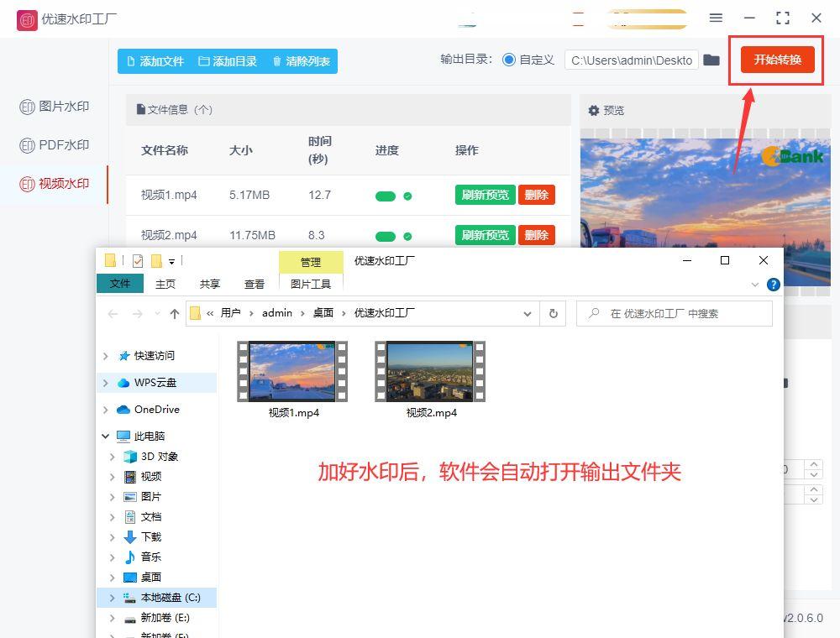Switch to 视频水印 sidebar tab
The height and width of the screenshot is (638, 840).
click(54, 184)
